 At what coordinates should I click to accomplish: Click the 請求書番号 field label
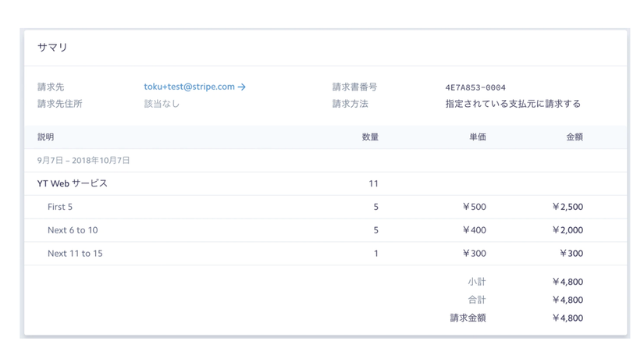click(x=354, y=87)
